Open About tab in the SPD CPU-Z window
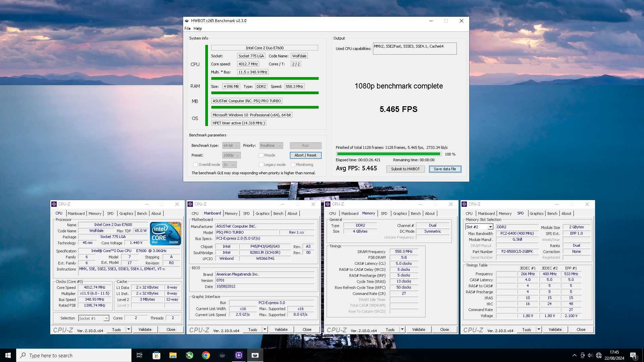Screen dimensions: 644x362 [566, 214]
